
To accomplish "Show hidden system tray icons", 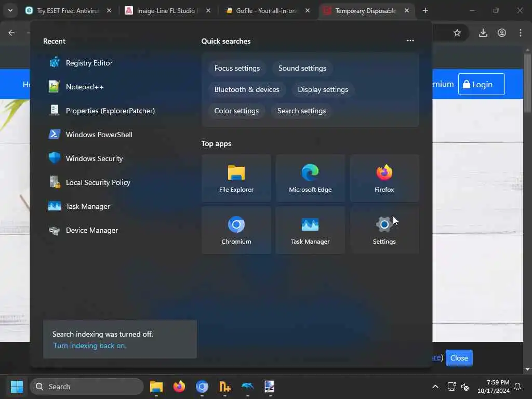I will pyautogui.click(x=435, y=387).
